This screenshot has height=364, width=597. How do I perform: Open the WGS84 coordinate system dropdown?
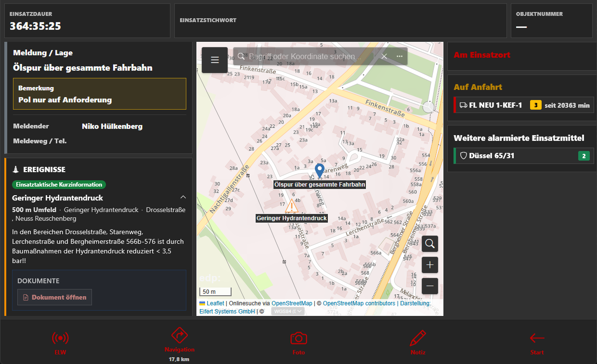pos(288,311)
